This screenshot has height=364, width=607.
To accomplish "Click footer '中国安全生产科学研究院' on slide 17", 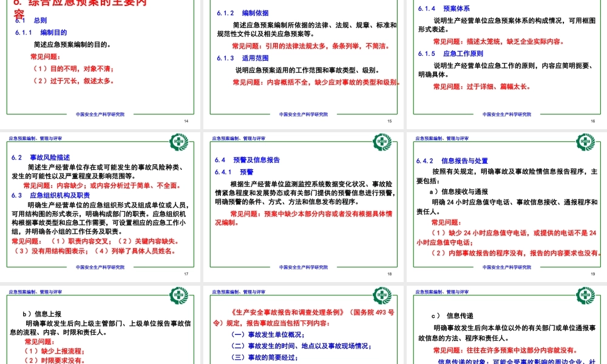I will click(100, 268).
